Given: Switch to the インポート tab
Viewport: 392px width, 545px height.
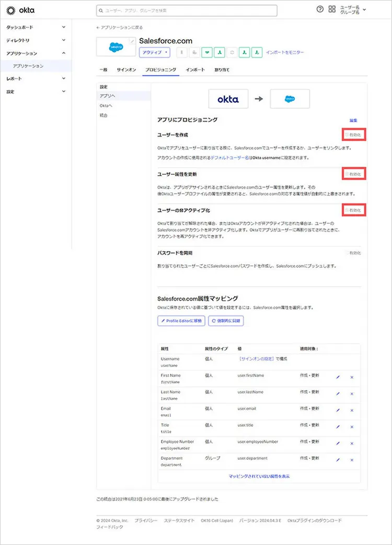Looking at the screenshot, I should 195,70.
